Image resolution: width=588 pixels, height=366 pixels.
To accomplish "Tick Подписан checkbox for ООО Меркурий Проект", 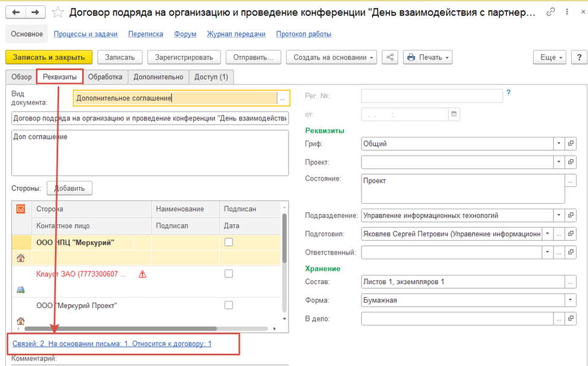I will pos(229,305).
